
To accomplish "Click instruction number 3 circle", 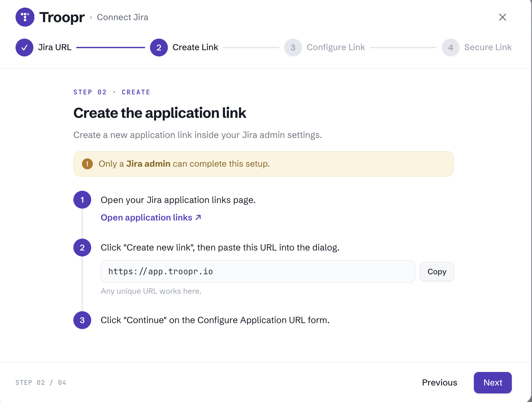I will click(82, 320).
